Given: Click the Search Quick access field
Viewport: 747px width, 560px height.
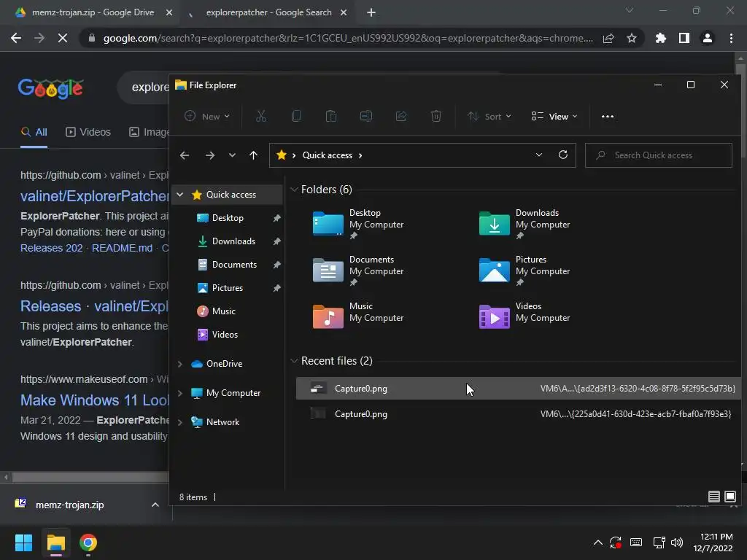Looking at the screenshot, I should (x=659, y=155).
